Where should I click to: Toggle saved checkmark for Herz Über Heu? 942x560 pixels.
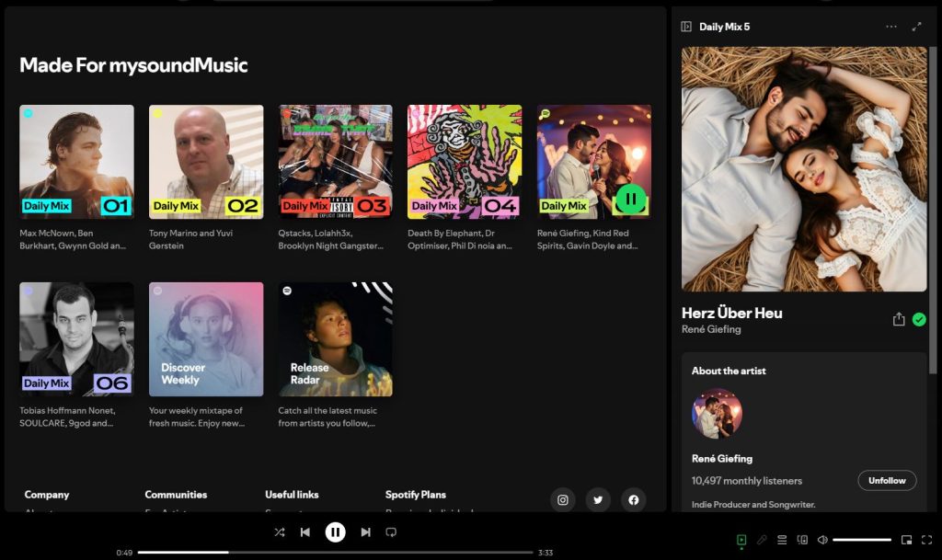(x=919, y=320)
